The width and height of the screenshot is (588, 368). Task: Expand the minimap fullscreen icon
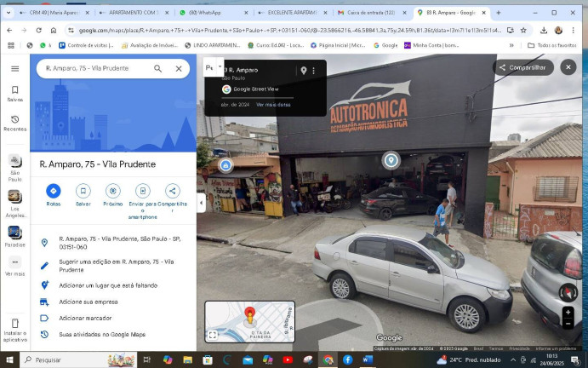tap(212, 335)
